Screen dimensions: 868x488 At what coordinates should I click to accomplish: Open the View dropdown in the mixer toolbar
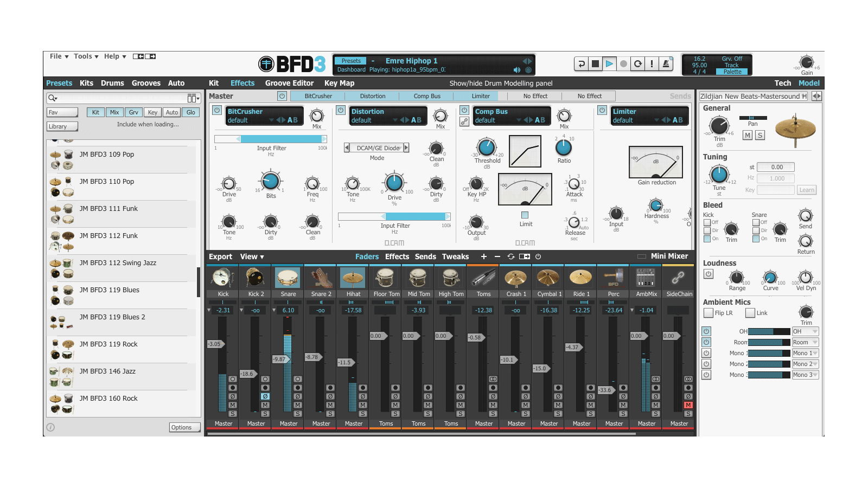[253, 256]
